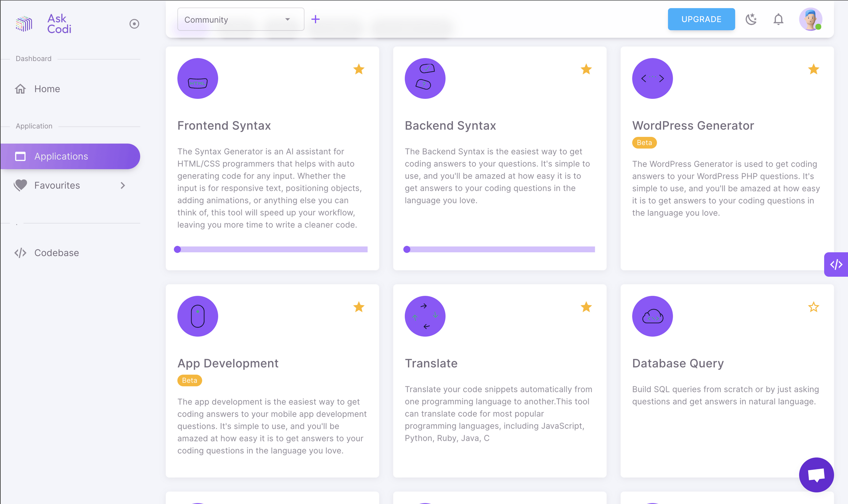Click the sidebar collapse target icon
Screen dimensions: 848x504
pos(134,23)
